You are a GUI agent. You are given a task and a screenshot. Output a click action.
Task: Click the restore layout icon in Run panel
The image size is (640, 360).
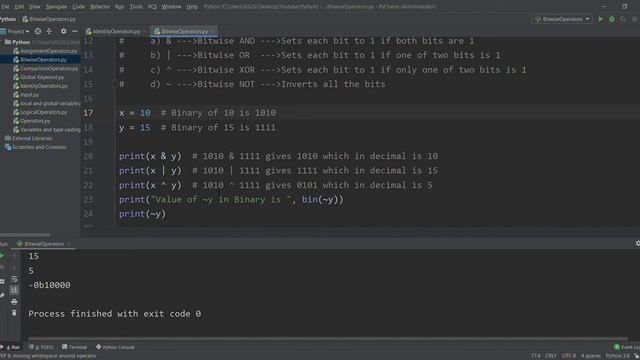2,281
